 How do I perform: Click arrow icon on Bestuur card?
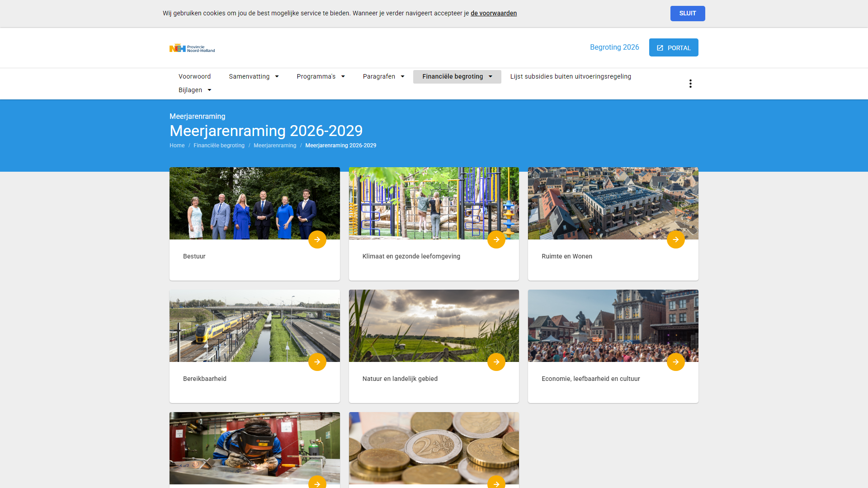tap(317, 239)
